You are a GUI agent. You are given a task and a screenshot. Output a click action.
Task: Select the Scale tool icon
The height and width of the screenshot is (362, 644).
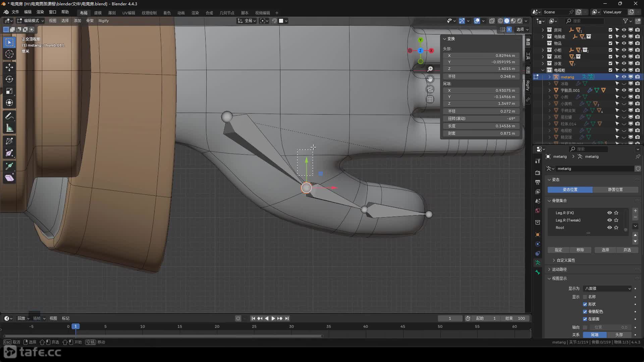[9, 91]
